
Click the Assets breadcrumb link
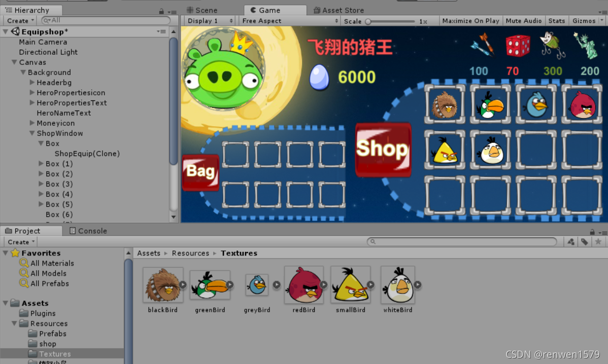pyautogui.click(x=149, y=253)
